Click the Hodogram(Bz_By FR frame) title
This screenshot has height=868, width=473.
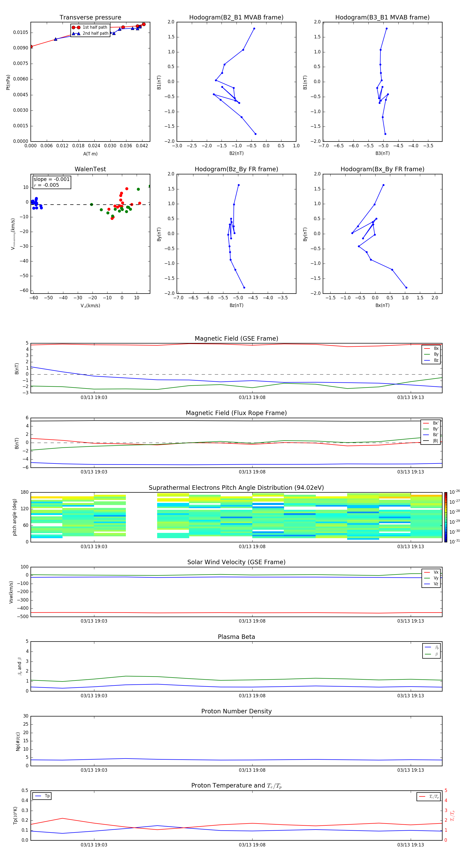pos(236,169)
